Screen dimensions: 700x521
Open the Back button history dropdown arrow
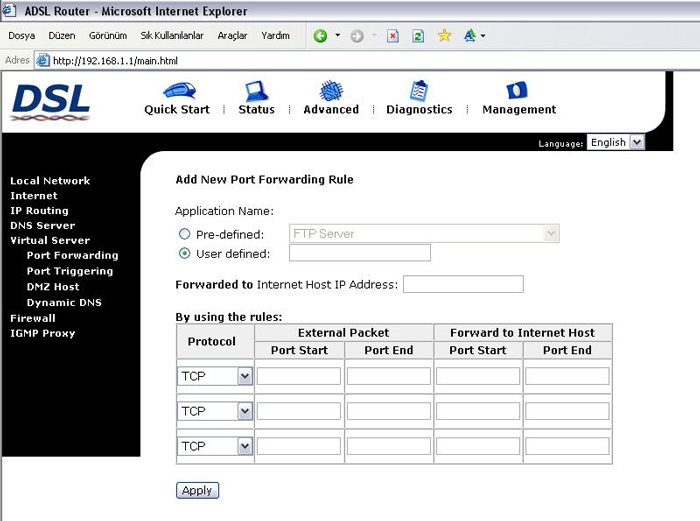(x=338, y=35)
